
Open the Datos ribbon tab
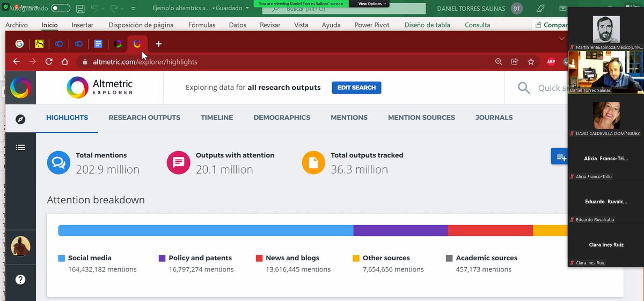click(x=238, y=25)
